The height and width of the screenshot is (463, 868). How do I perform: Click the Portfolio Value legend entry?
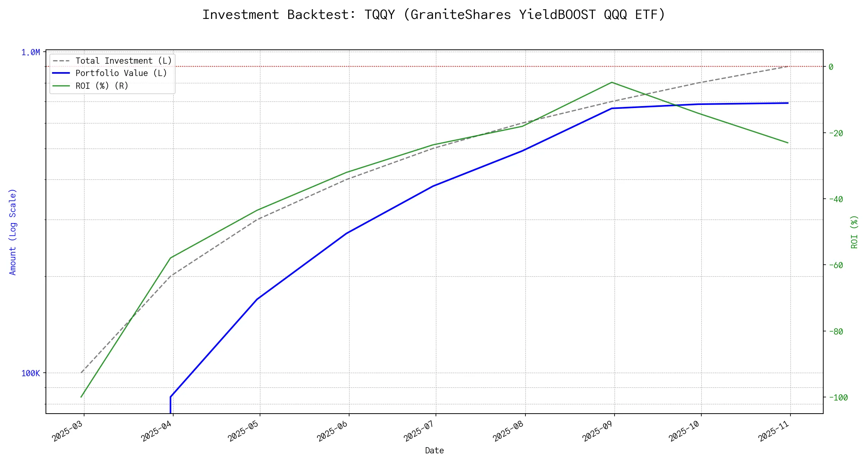[121, 73]
